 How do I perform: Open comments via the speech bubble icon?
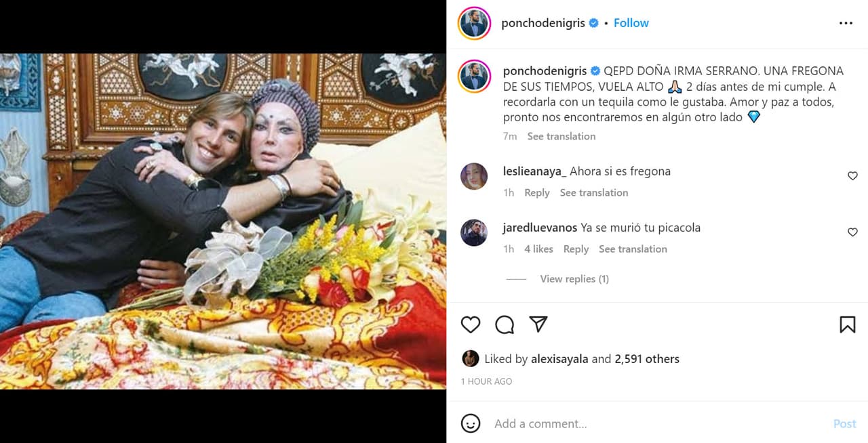[x=504, y=324]
